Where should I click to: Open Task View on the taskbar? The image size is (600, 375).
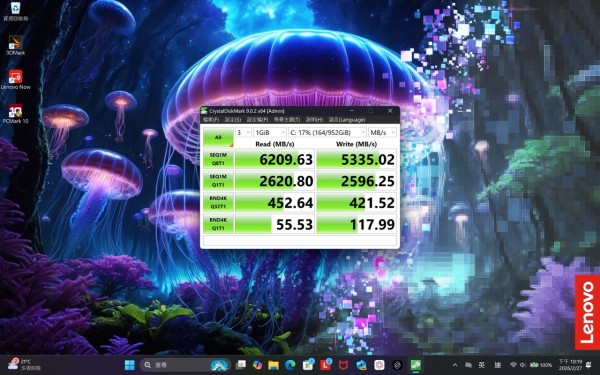[241, 365]
